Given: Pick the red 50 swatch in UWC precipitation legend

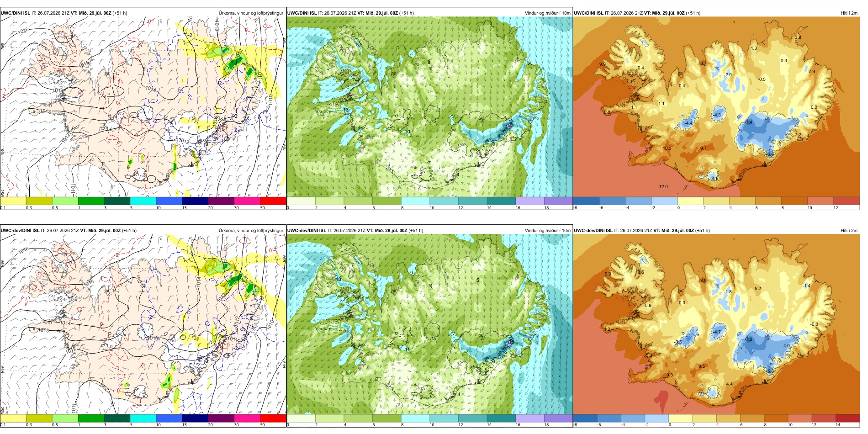Looking at the screenshot, I should pyautogui.click(x=273, y=201).
